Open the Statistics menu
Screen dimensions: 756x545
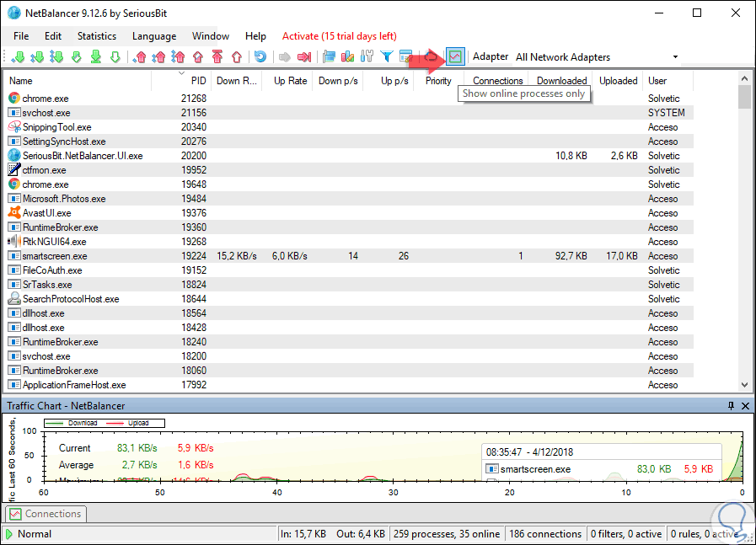[x=97, y=36]
